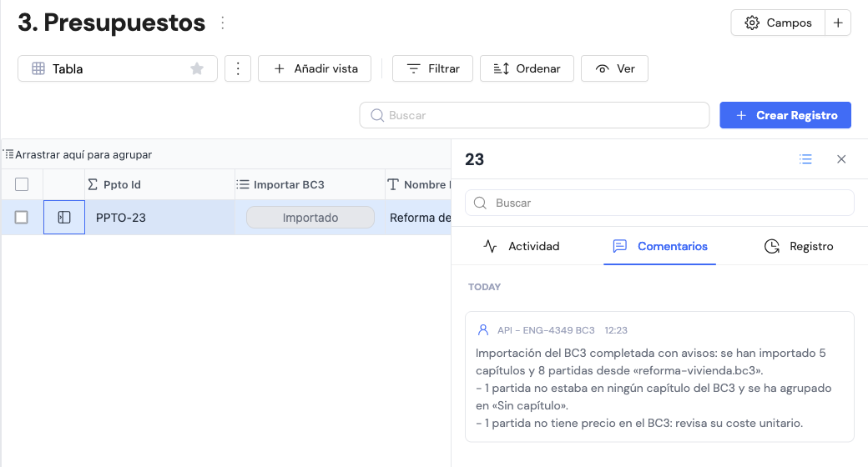Click the user avatar icon on the comment

point(482,330)
